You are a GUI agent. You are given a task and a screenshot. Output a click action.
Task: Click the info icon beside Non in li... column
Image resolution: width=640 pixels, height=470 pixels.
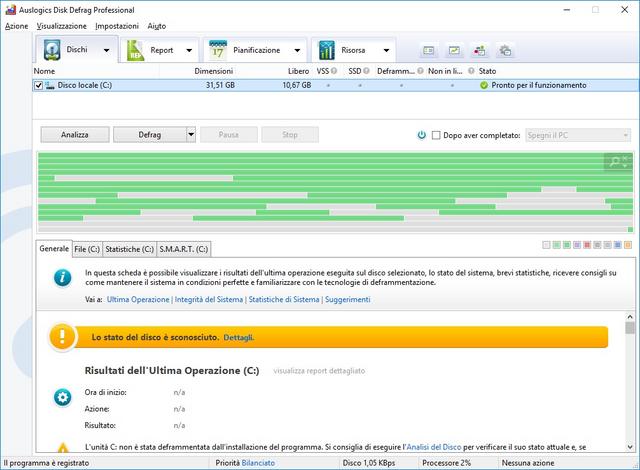471,71
